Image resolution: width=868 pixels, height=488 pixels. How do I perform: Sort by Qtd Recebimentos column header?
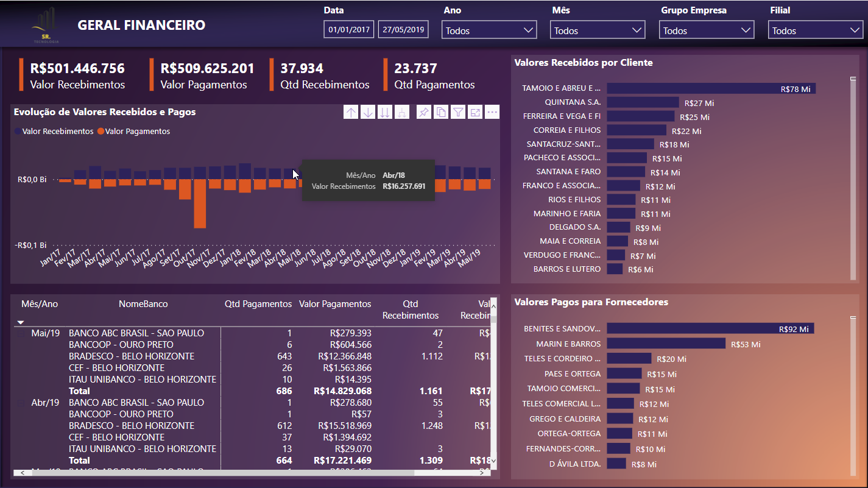(411, 309)
